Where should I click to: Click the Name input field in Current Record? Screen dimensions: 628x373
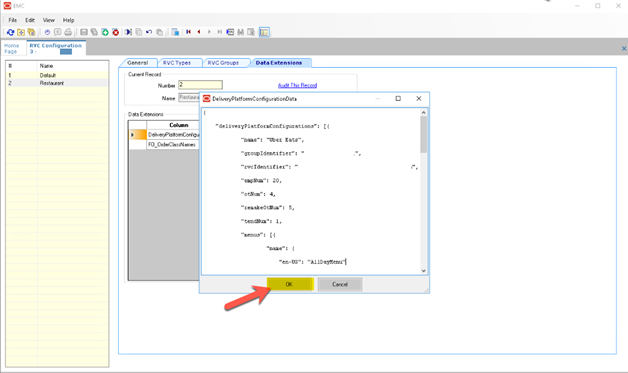click(189, 98)
